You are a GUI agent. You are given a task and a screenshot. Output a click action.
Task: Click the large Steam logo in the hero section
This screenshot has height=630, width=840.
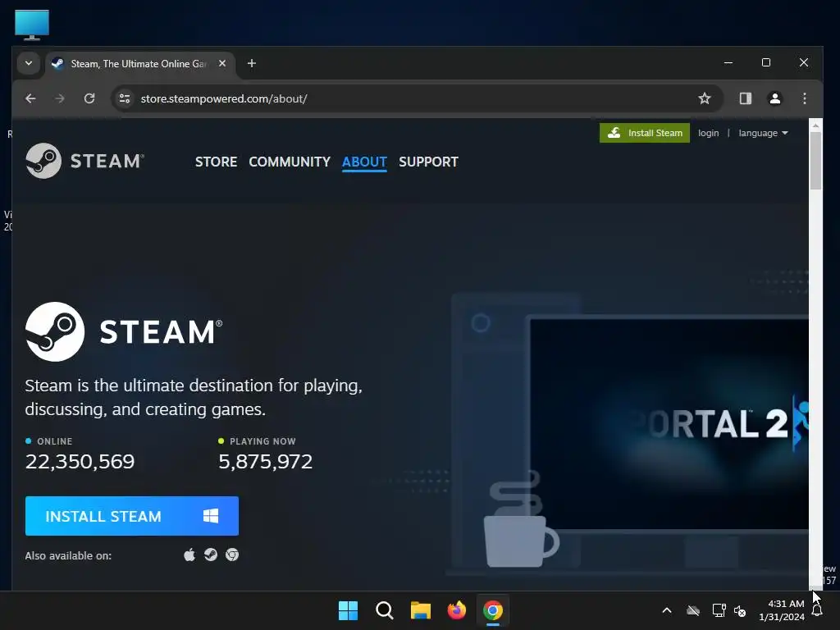pos(124,331)
